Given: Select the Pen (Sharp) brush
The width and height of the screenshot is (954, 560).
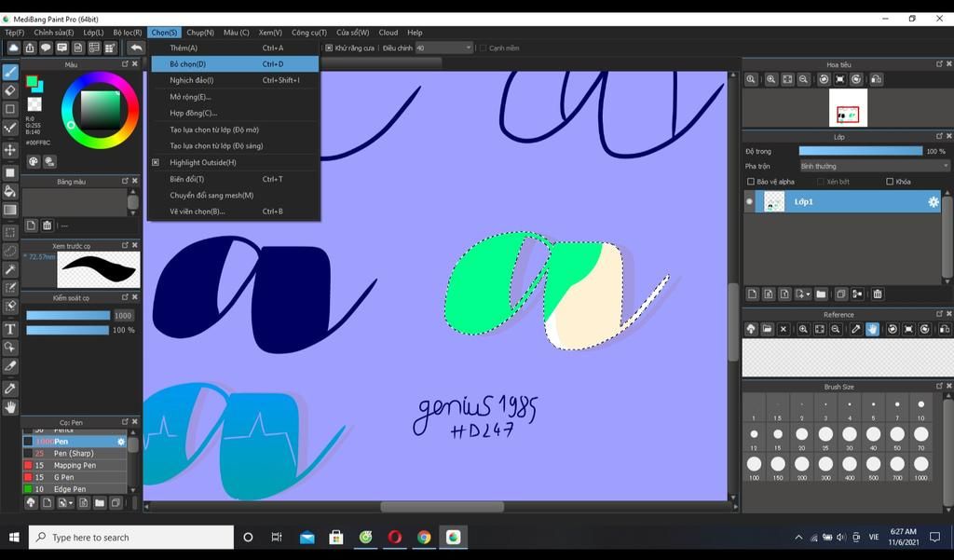Looking at the screenshot, I should click(75, 454).
